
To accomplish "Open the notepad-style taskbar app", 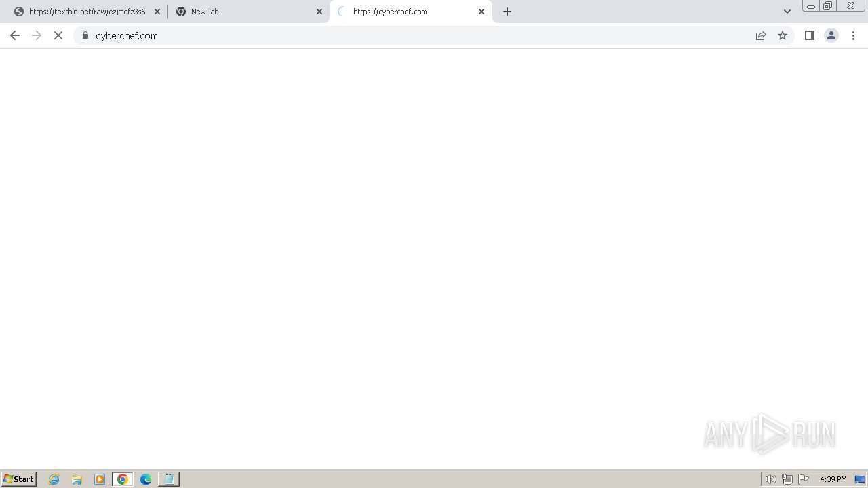I will tap(169, 479).
